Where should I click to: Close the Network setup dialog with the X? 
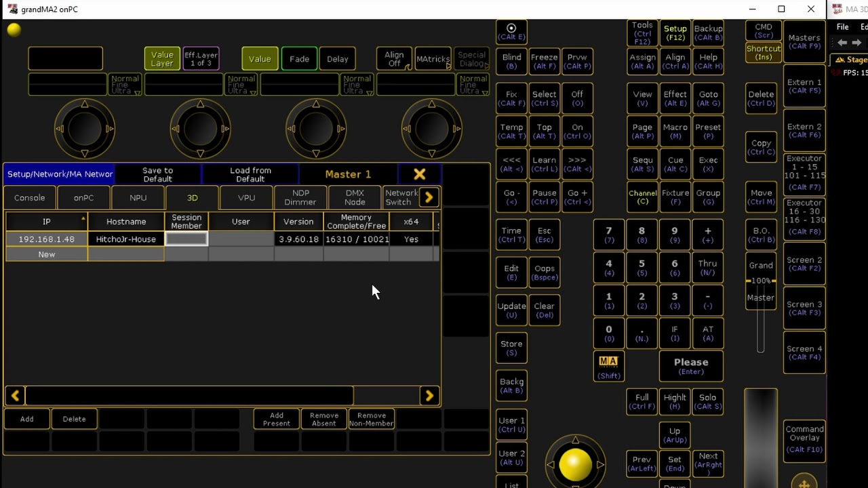coord(420,174)
